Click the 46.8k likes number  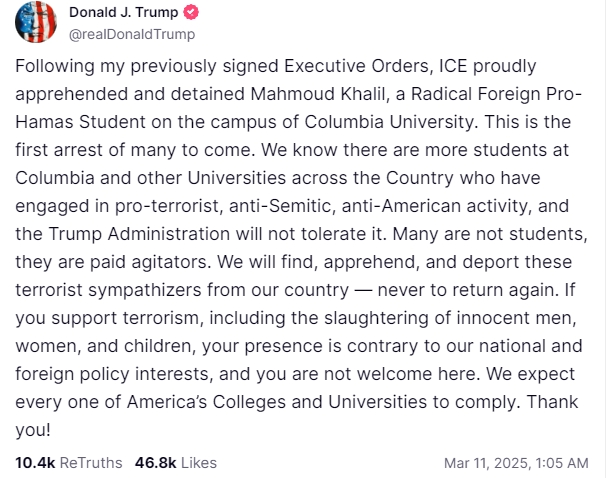156,463
